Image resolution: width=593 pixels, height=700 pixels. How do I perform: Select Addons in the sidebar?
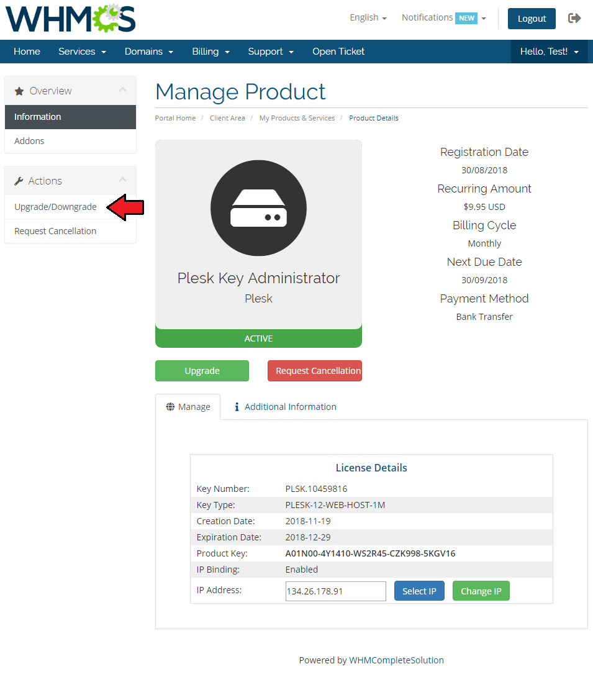click(x=71, y=141)
